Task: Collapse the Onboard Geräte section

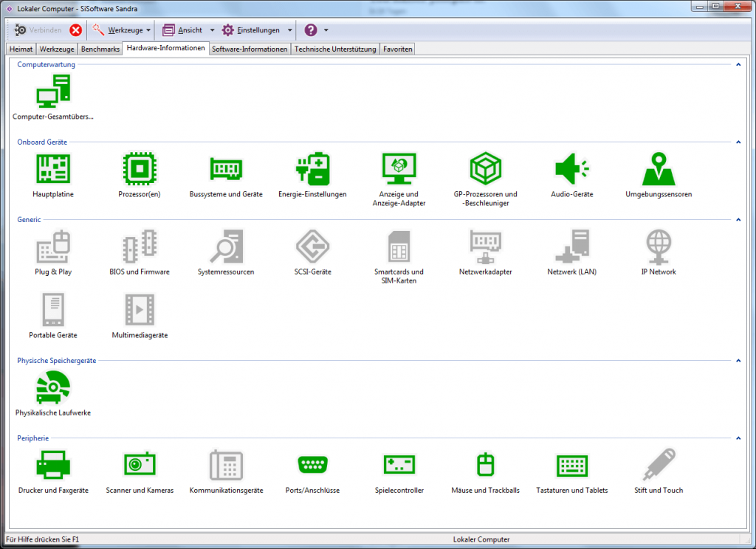Action: (738, 142)
